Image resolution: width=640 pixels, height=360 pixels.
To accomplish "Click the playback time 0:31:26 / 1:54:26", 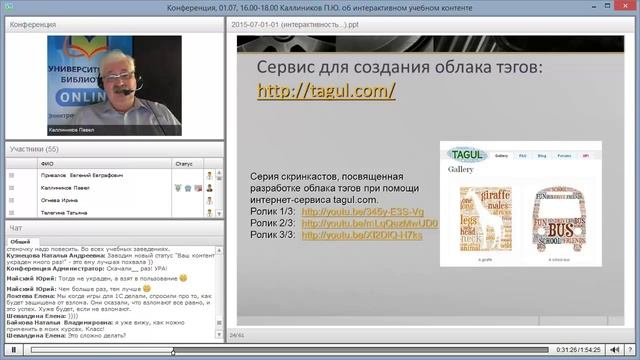I will [578, 350].
